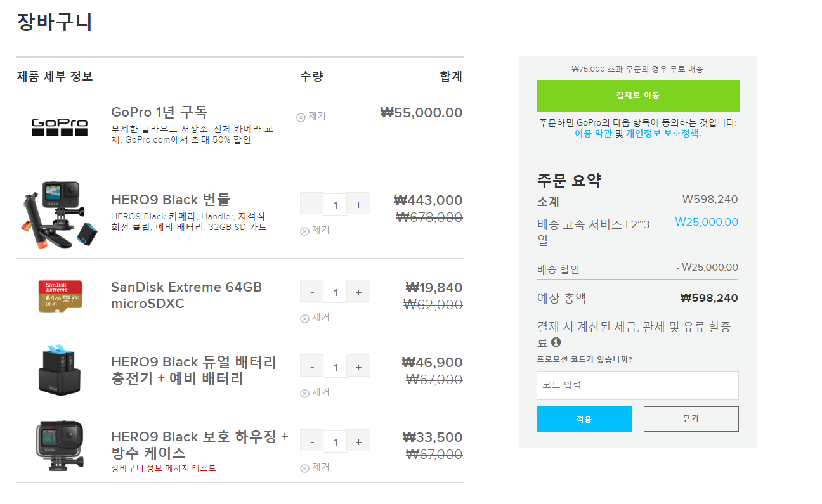Viewport: 822px width, 504px height.
Task: Open SanDisk Extreme 64GB microSDXC product title
Action: coord(186,295)
